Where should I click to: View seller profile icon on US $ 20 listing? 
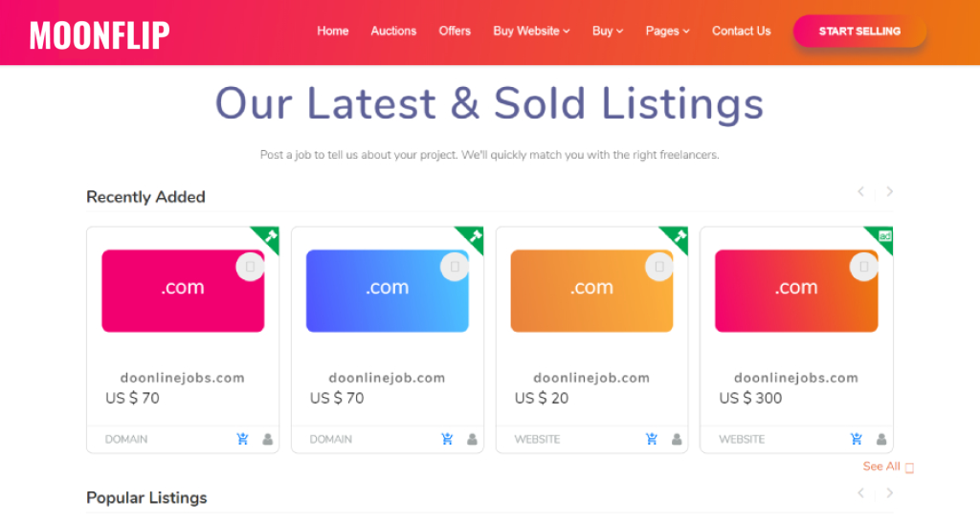coord(677,439)
